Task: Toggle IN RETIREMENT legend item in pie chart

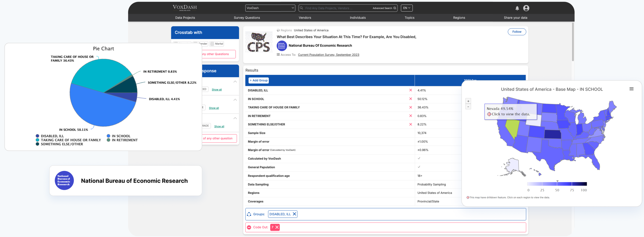Action: pos(122,140)
